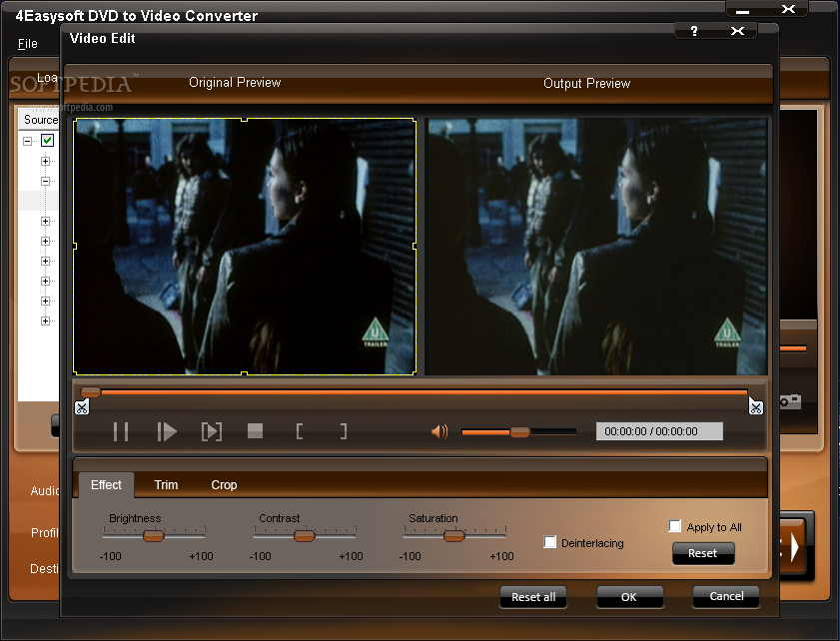
Task: Click the bottom crop handle on preview
Action: point(245,373)
